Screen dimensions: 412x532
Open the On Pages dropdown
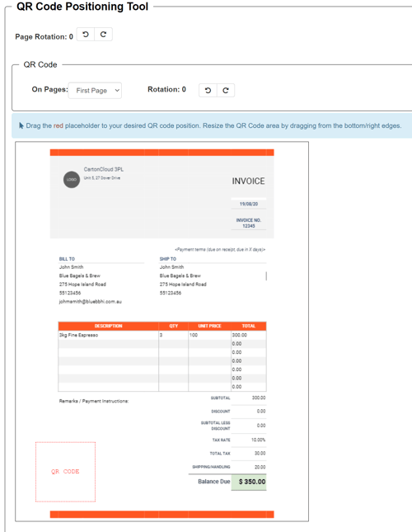95,91
